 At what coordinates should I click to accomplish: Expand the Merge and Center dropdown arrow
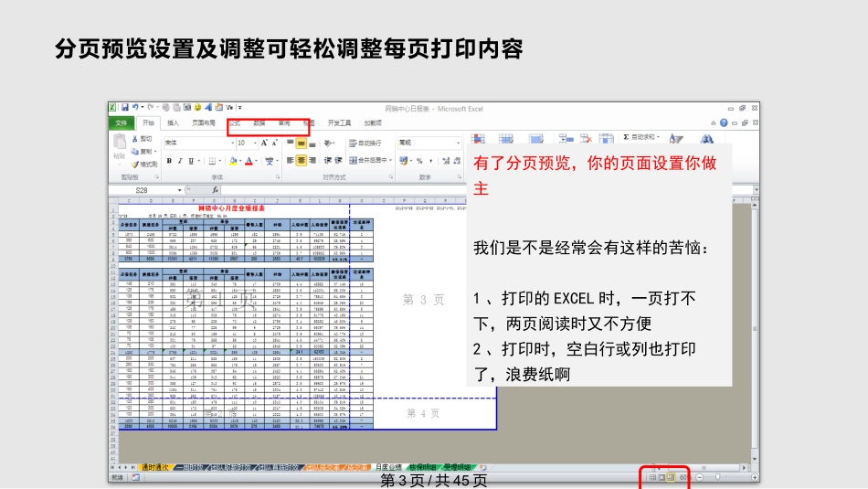pyautogui.click(x=391, y=161)
